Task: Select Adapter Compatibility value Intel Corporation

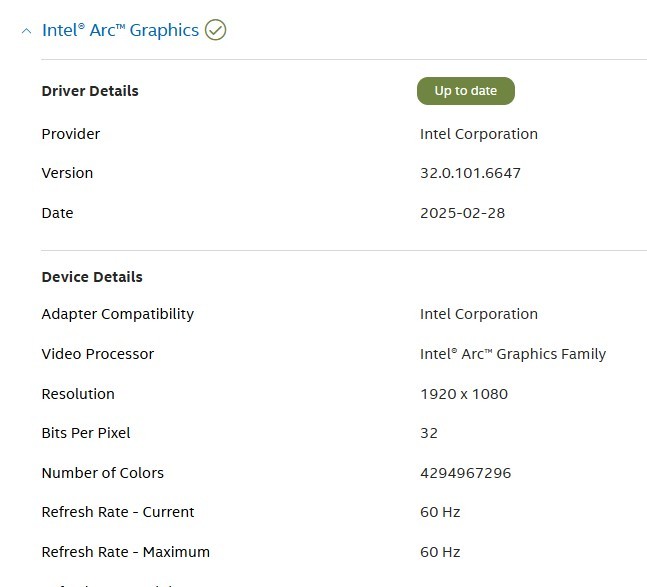Action: [x=479, y=314]
